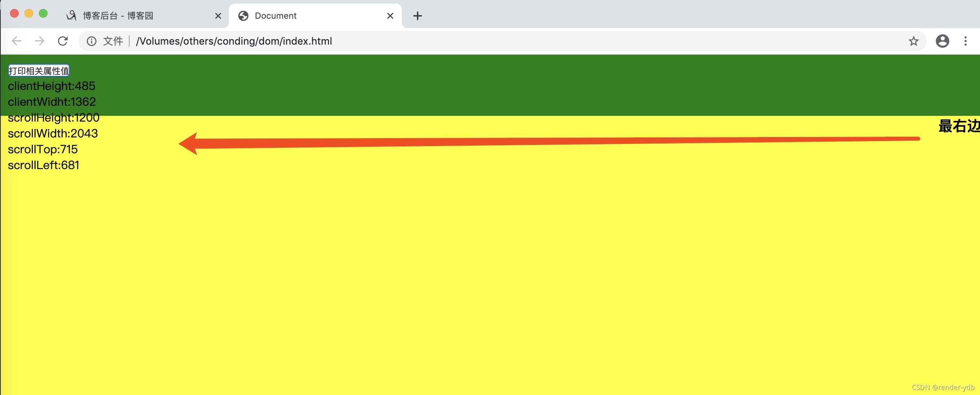Click the back navigation arrow

point(16,41)
